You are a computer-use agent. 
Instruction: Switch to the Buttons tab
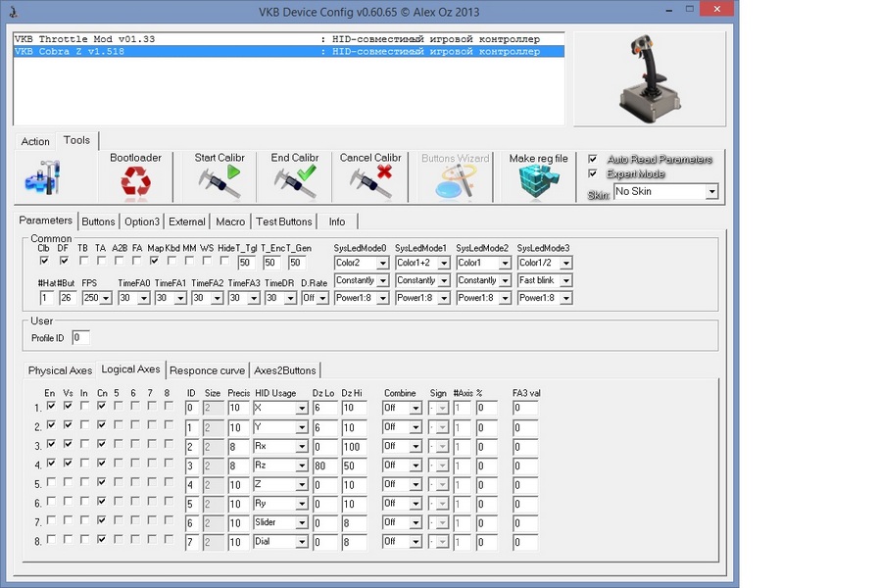98,221
